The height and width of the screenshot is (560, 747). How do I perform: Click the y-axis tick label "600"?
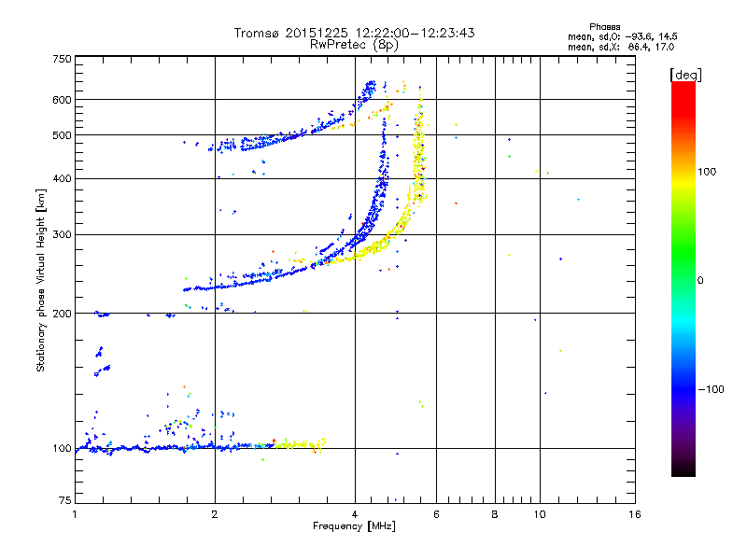(62, 100)
